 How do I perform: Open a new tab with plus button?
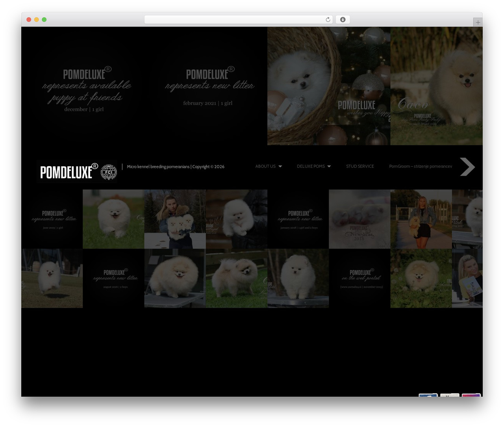(478, 22)
